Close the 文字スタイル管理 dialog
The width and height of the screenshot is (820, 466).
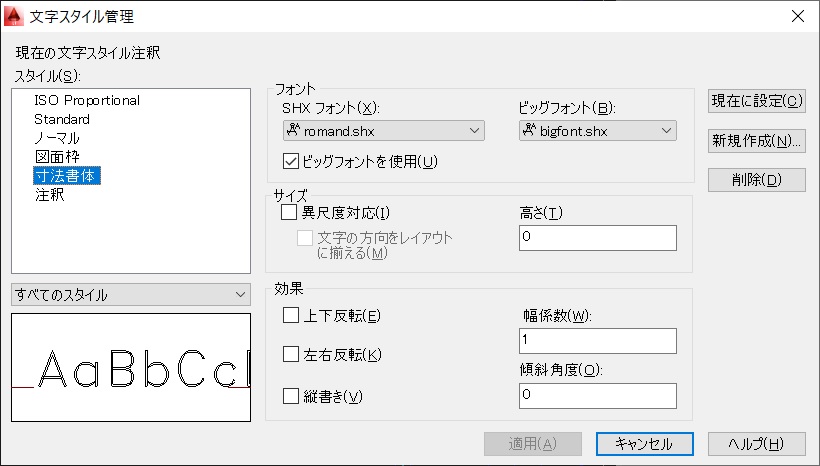798,16
